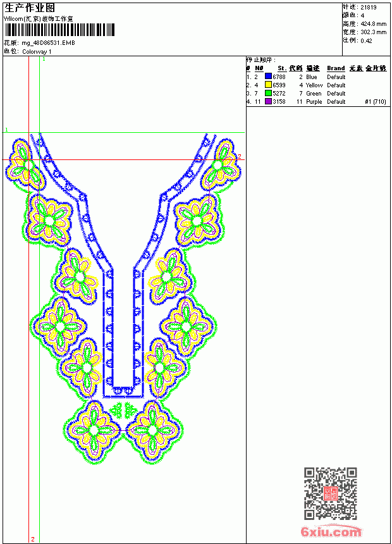This screenshot has width=392, height=544.
Task: Click the green guide marker 1 at top
Action: pyautogui.click(x=44, y=59)
